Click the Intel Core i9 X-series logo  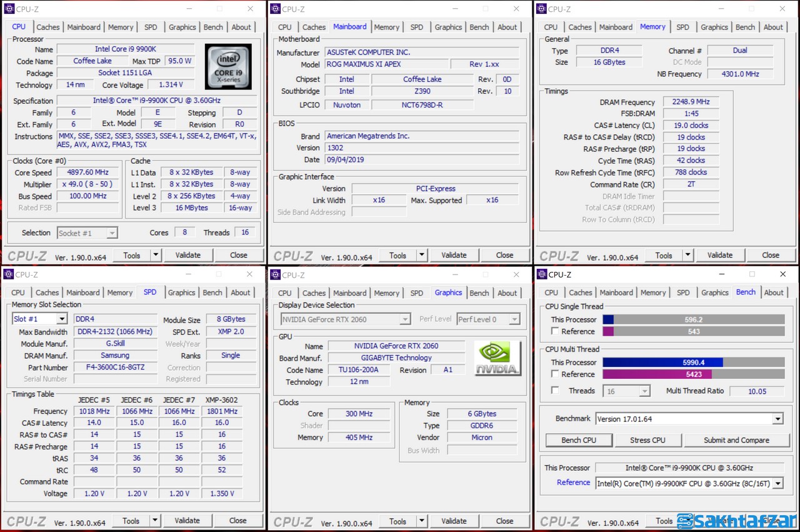point(228,66)
